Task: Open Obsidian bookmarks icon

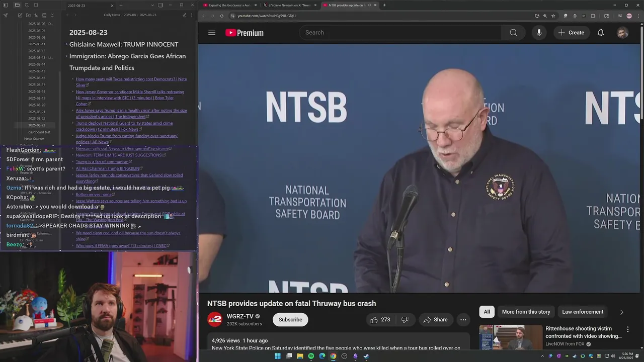Action: pyautogui.click(x=36, y=5)
